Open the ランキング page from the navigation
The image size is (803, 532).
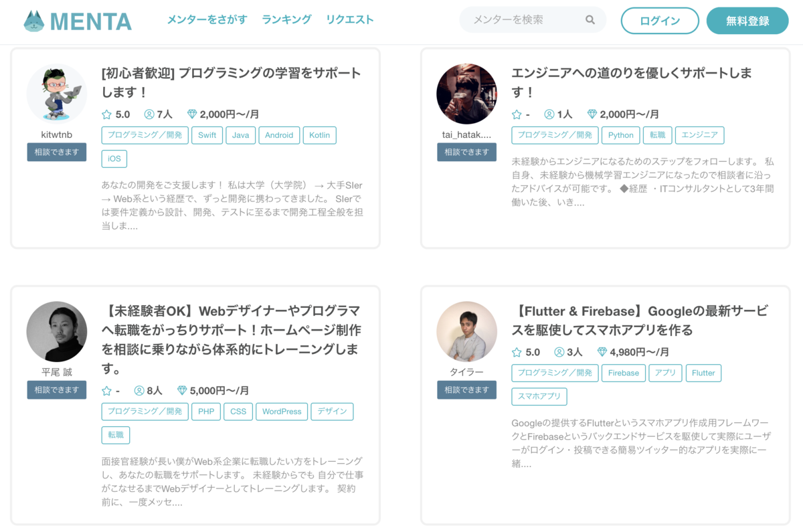(x=286, y=20)
